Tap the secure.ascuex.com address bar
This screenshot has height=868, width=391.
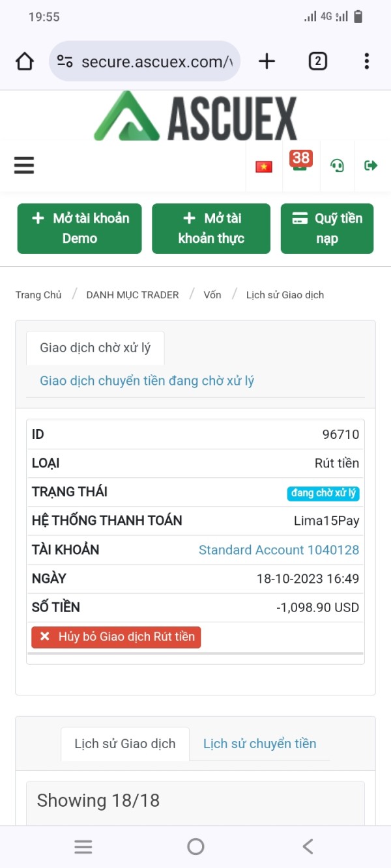pyautogui.click(x=156, y=62)
